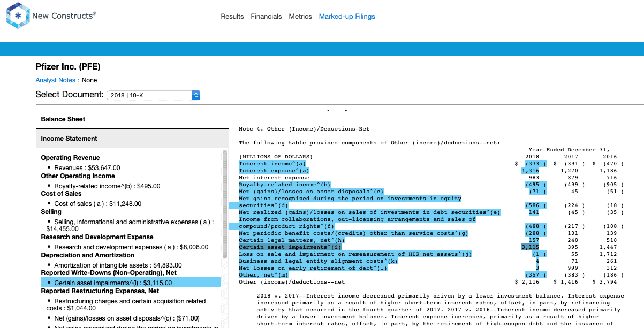The width and height of the screenshot is (644, 328).
Task: Click the New Constructs logo icon
Action: (x=18, y=16)
